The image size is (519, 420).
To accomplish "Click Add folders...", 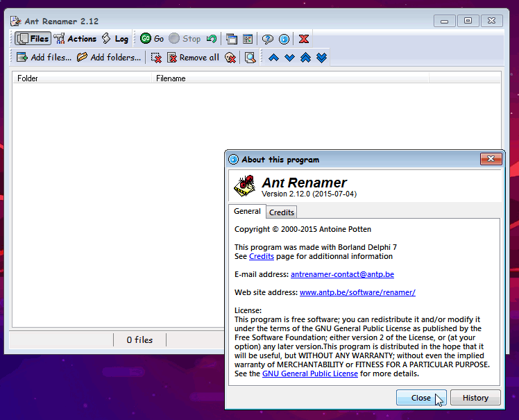I will point(109,58).
